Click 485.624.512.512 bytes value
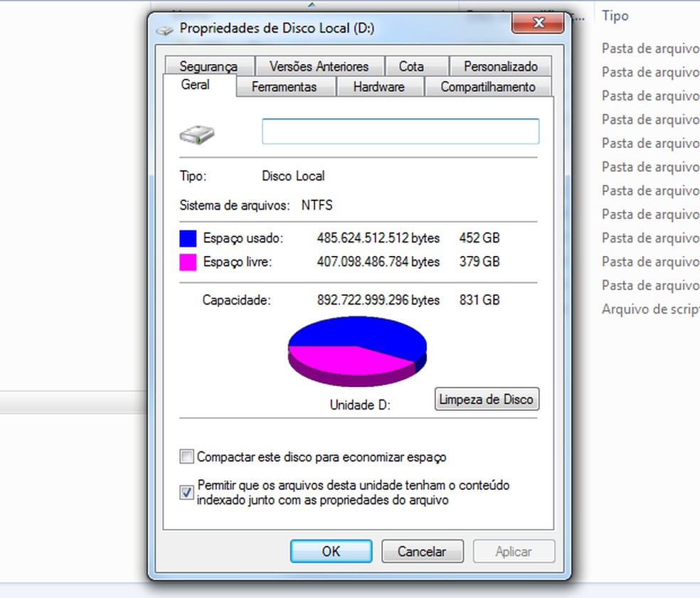700x598 pixels. (378, 238)
